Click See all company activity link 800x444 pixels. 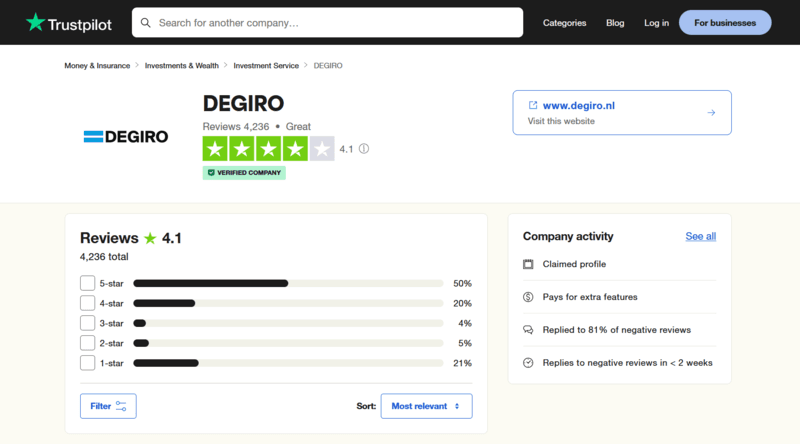pyautogui.click(x=701, y=236)
